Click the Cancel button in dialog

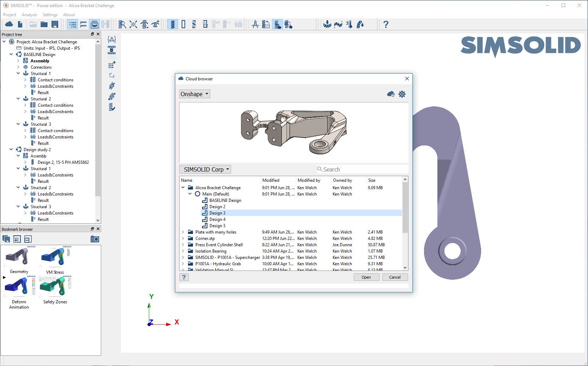point(395,277)
